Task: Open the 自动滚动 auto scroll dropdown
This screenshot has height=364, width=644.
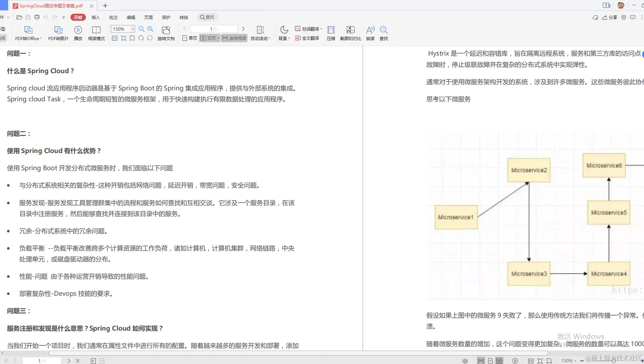Action: point(261,33)
